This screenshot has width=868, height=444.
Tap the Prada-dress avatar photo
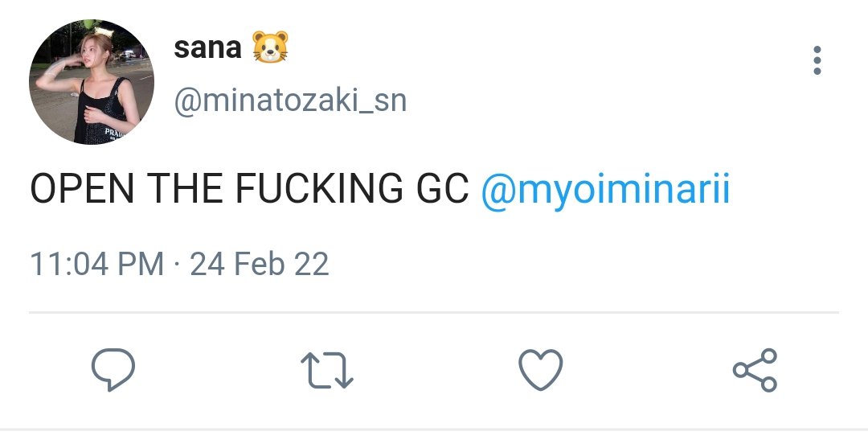click(x=92, y=82)
